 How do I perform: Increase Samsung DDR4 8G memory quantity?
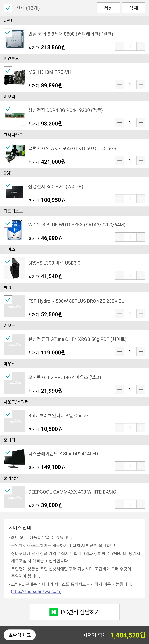[x=141, y=122]
